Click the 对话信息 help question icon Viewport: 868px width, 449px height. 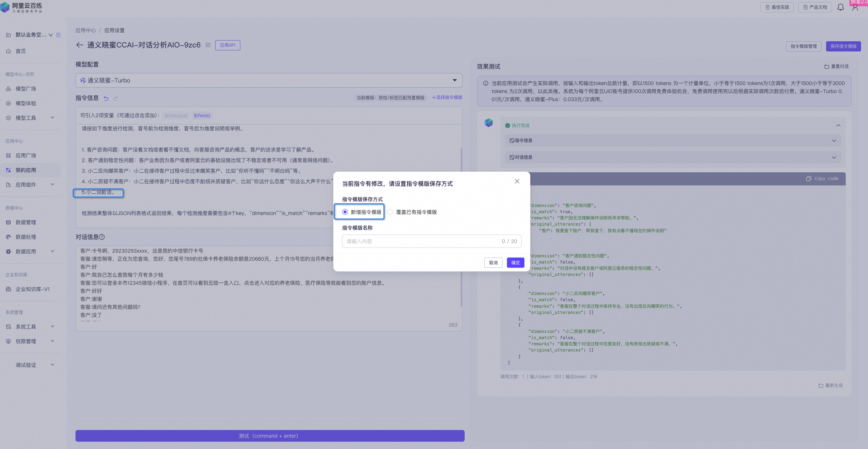pos(102,237)
